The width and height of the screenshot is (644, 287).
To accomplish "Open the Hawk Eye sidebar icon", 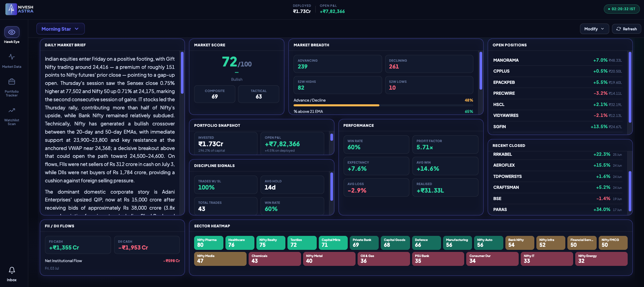I will [12, 32].
